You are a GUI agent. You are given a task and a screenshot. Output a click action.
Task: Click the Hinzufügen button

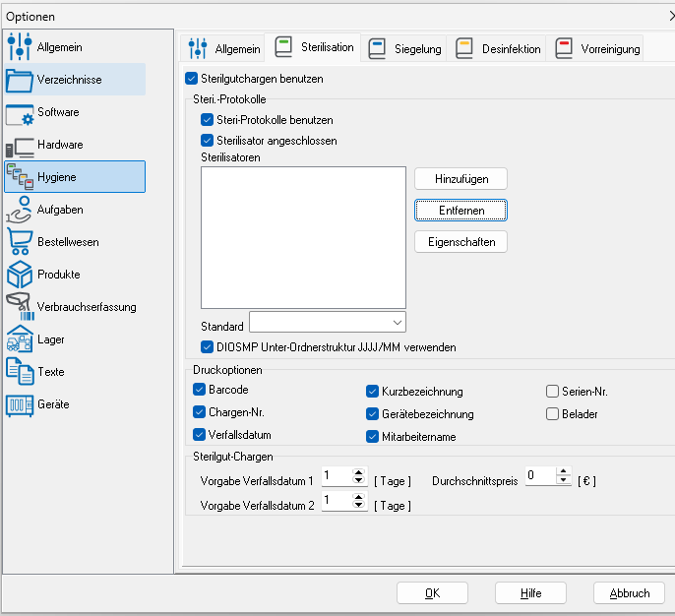pos(460,178)
